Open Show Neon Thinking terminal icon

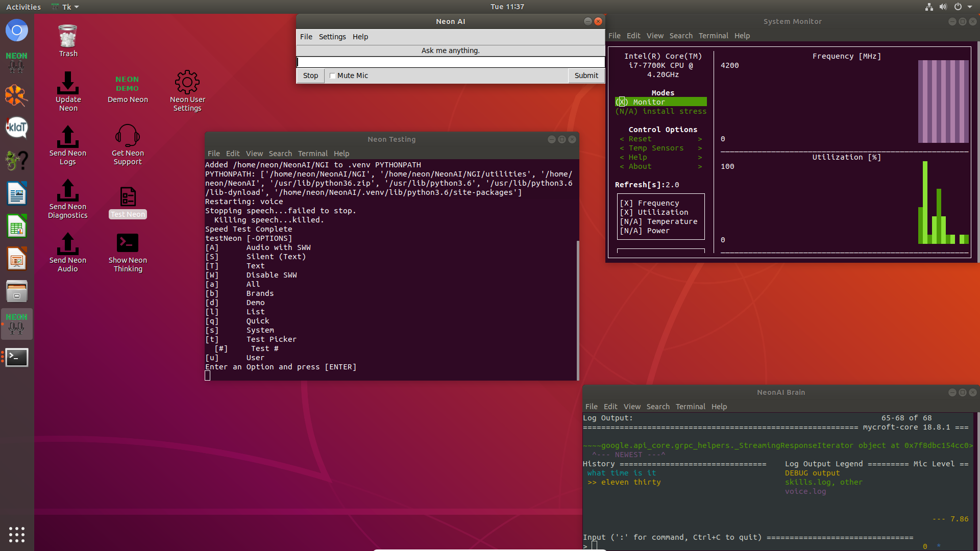point(128,253)
